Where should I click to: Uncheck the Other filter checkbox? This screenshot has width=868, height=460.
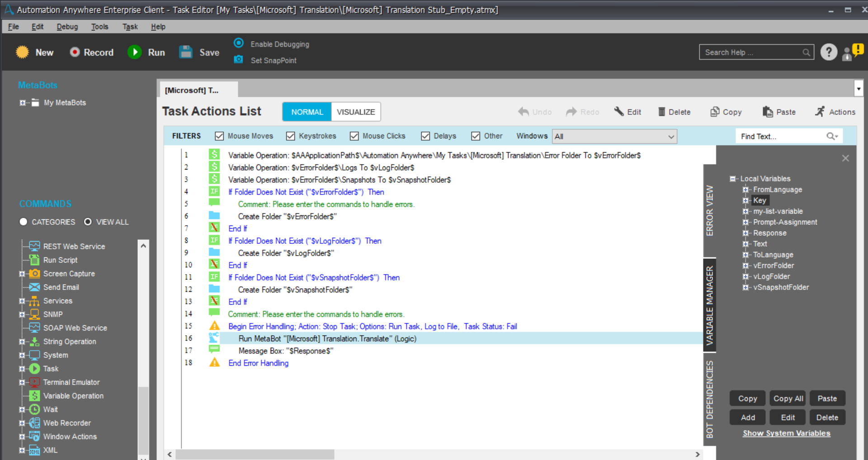tap(476, 136)
